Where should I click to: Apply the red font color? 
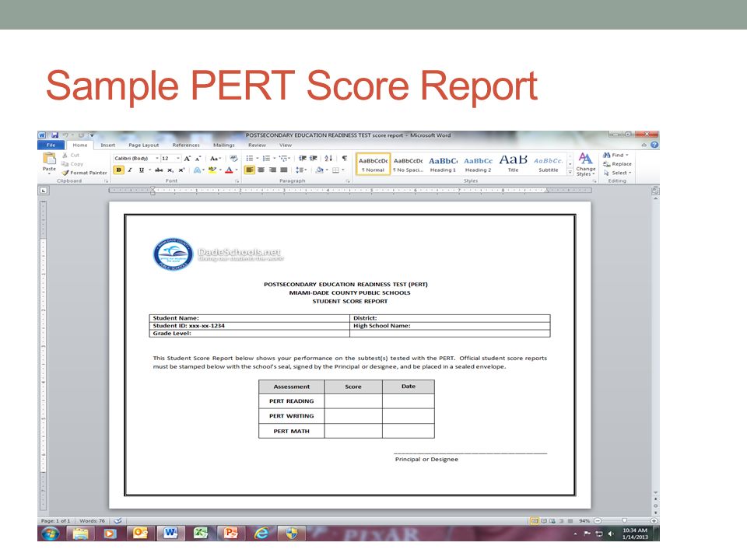(x=229, y=170)
